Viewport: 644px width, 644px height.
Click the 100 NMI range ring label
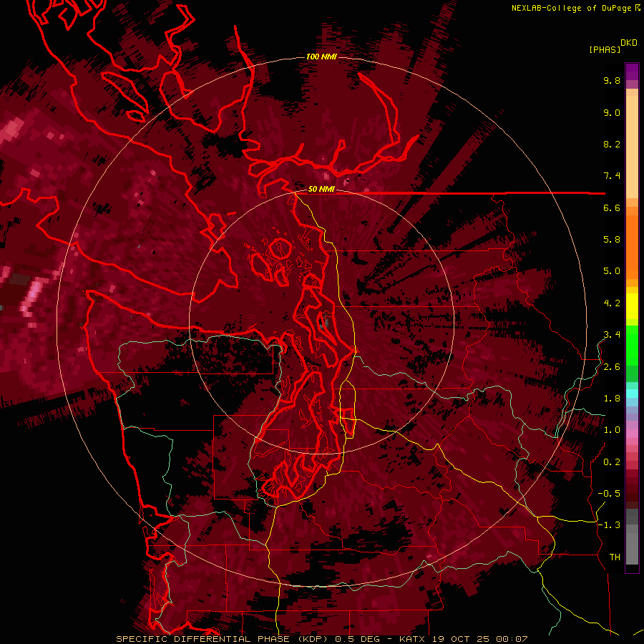(321, 57)
